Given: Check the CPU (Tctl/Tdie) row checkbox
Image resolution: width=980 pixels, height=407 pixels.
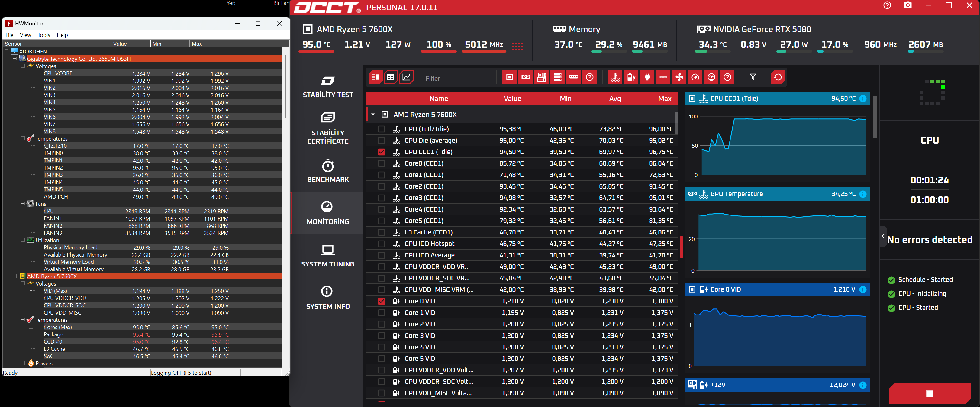Looking at the screenshot, I should click(381, 129).
